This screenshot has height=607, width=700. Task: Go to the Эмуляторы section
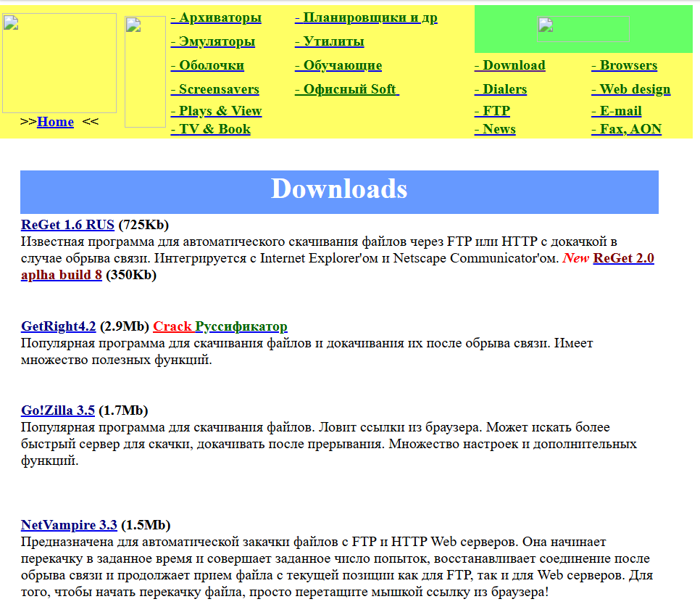tap(213, 41)
